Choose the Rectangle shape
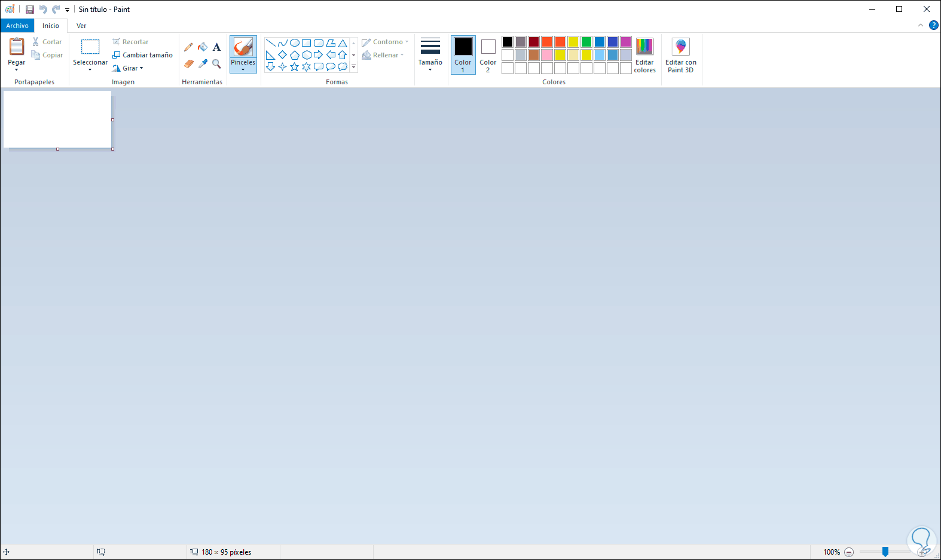This screenshot has width=941, height=560. click(x=307, y=43)
